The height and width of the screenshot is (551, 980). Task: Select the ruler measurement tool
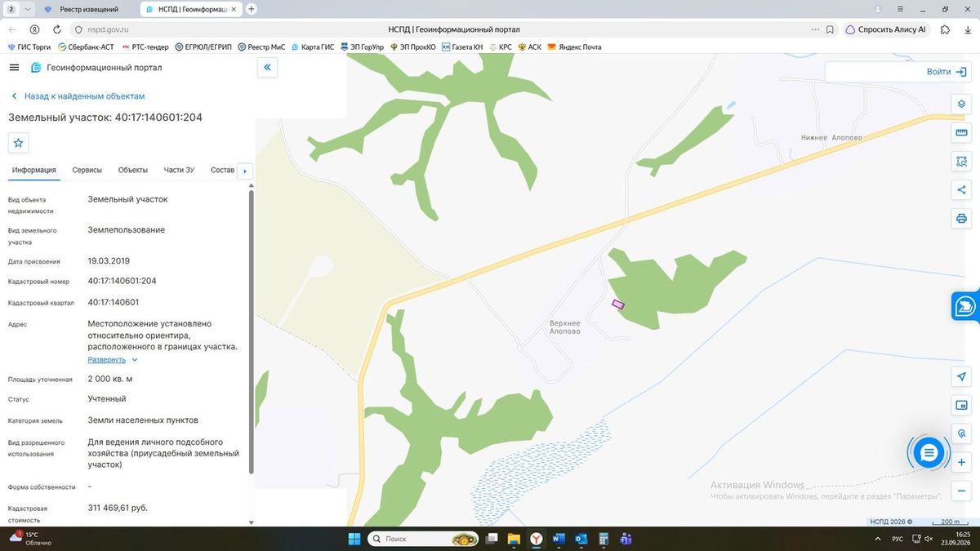[961, 133]
